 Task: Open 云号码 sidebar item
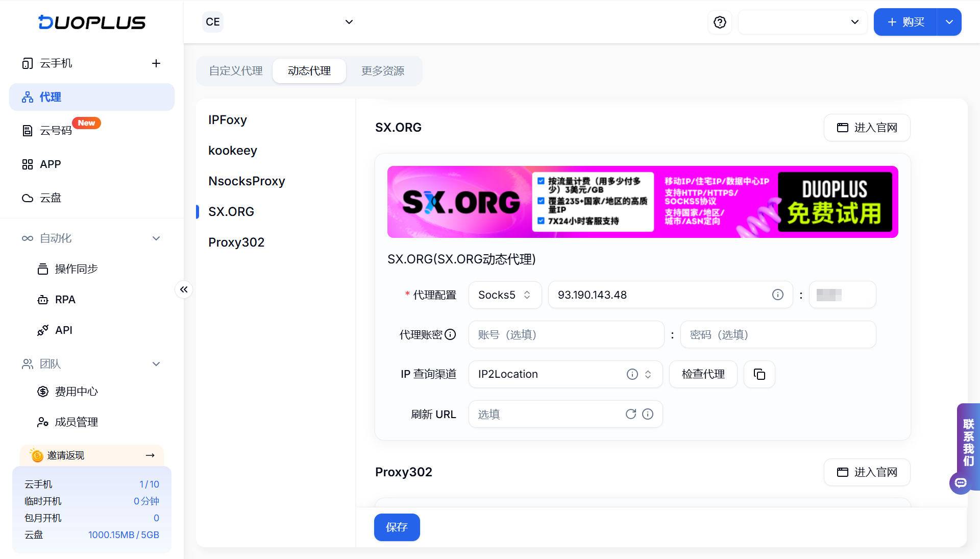(56, 131)
